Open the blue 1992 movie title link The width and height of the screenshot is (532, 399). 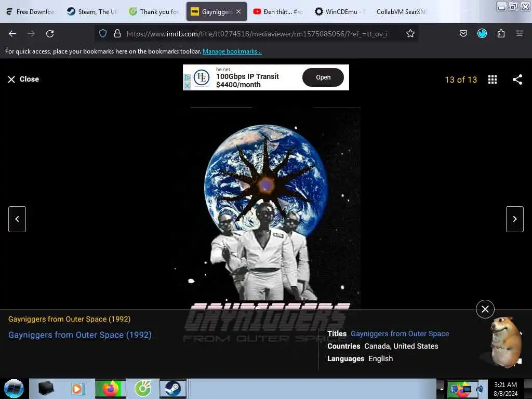[79, 335]
